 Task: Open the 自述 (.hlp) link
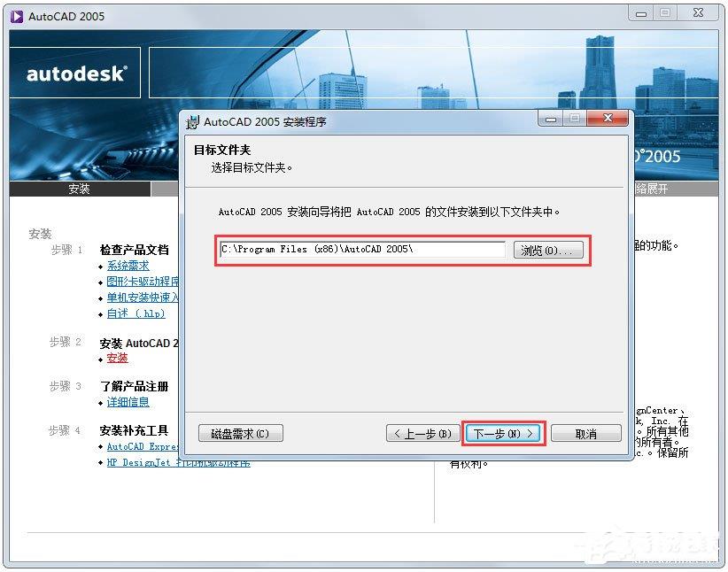click(x=136, y=313)
